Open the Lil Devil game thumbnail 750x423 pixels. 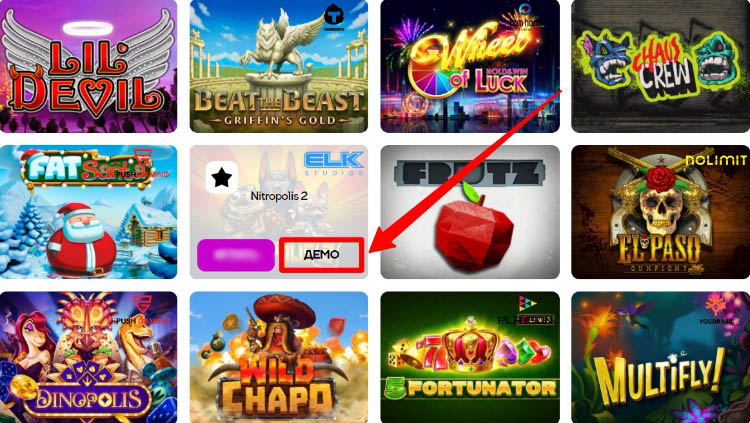(x=88, y=66)
